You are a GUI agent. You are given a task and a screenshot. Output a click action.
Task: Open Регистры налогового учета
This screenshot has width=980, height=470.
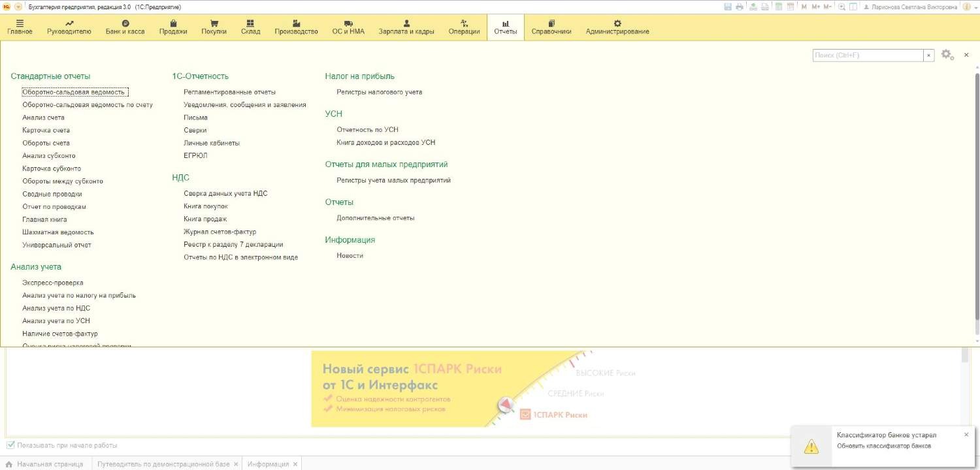[379, 92]
